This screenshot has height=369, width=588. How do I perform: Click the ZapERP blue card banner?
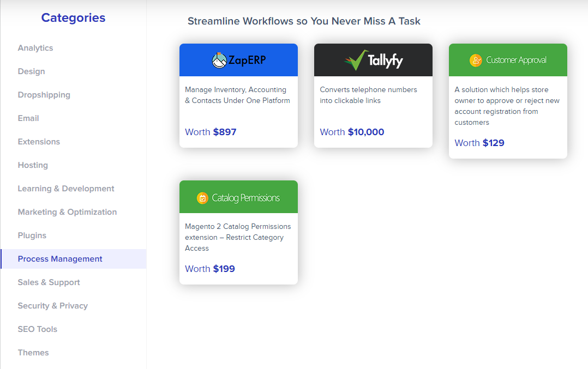click(238, 60)
